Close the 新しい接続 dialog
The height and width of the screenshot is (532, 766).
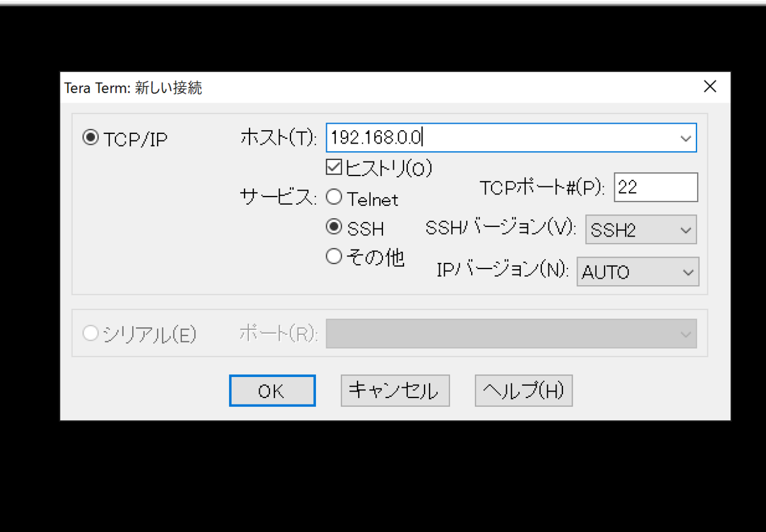tap(710, 86)
